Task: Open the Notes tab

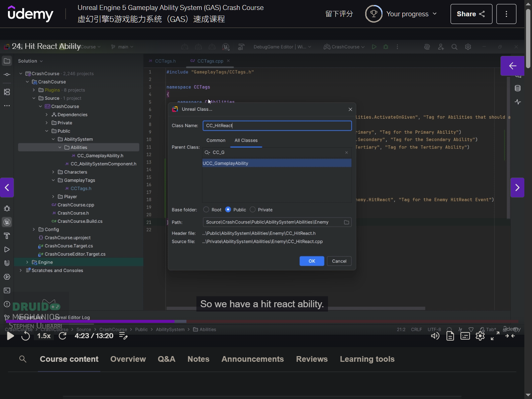Action: 198,359
